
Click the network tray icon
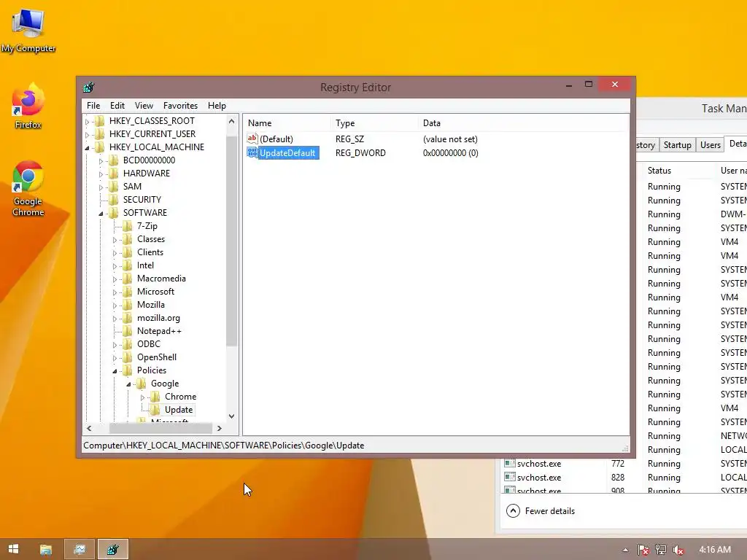click(x=661, y=550)
